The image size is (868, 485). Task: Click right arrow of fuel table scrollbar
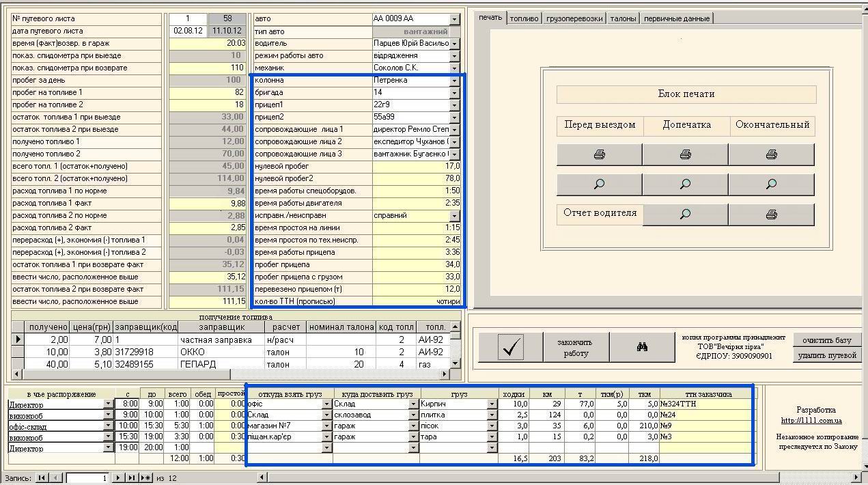point(445,374)
